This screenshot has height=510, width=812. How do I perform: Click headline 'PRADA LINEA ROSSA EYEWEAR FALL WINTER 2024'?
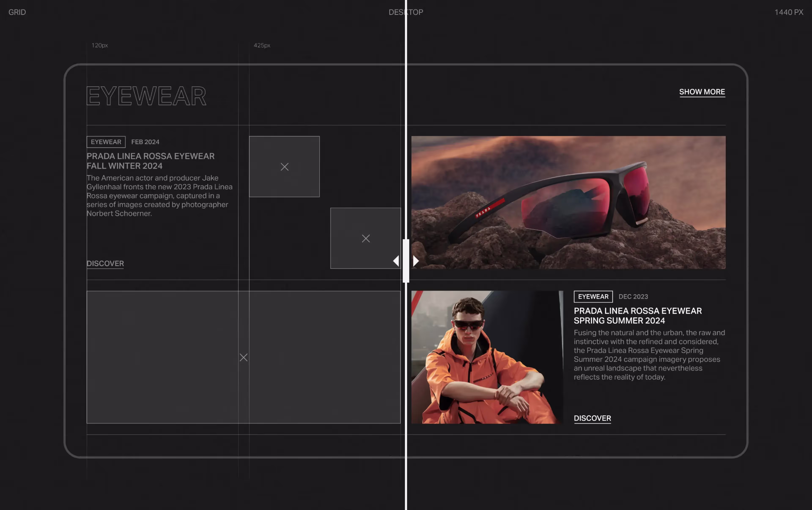coord(150,161)
